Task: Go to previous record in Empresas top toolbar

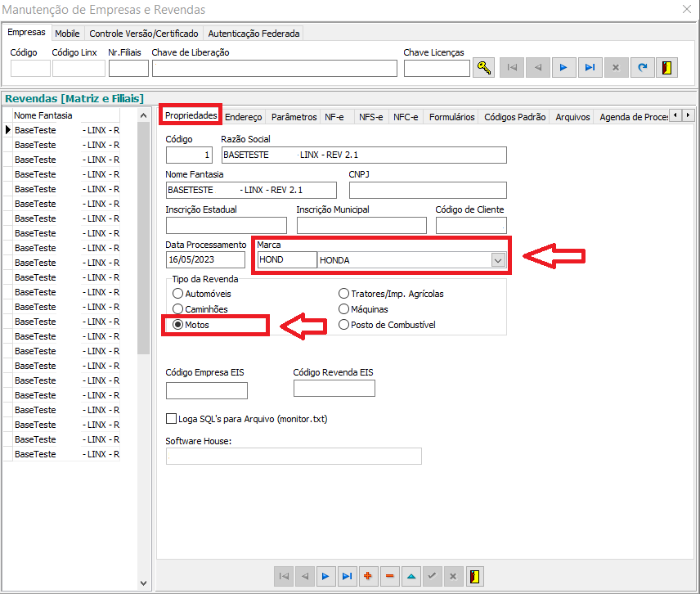Action: coord(538,68)
